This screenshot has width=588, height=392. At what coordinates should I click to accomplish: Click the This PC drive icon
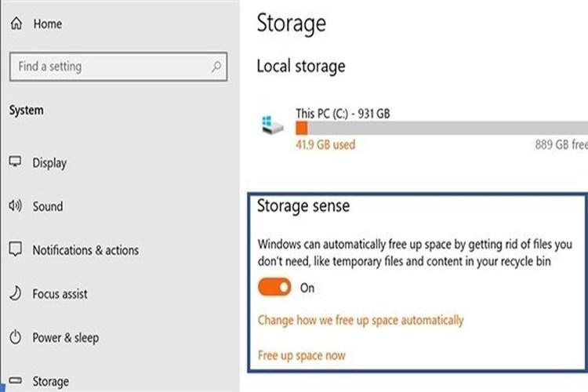point(272,125)
